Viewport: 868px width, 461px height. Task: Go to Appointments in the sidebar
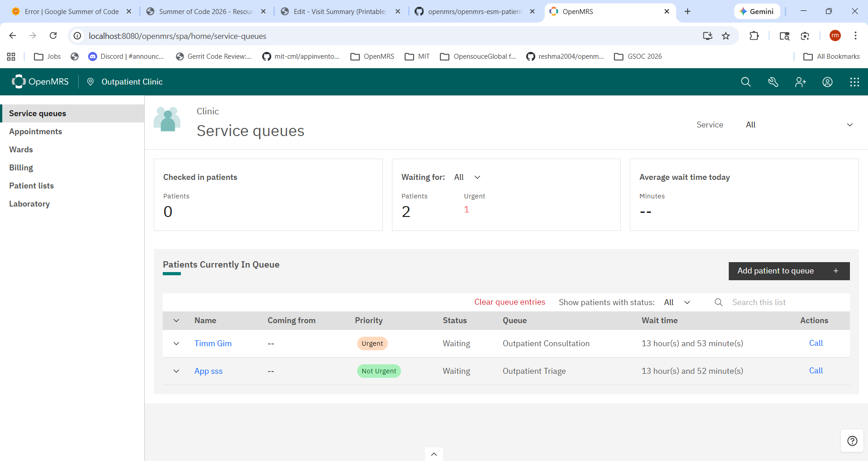pyautogui.click(x=36, y=132)
